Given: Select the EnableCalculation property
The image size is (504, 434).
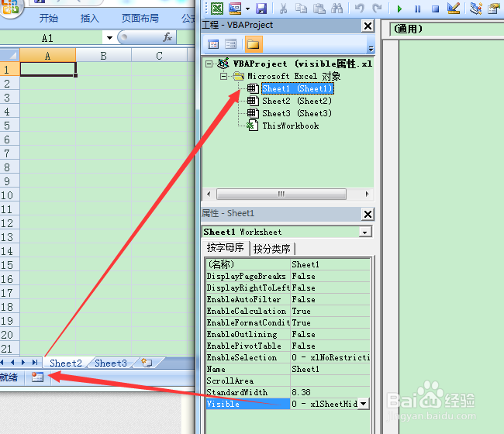Looking at the screenshot, I should tap(247, 311).
